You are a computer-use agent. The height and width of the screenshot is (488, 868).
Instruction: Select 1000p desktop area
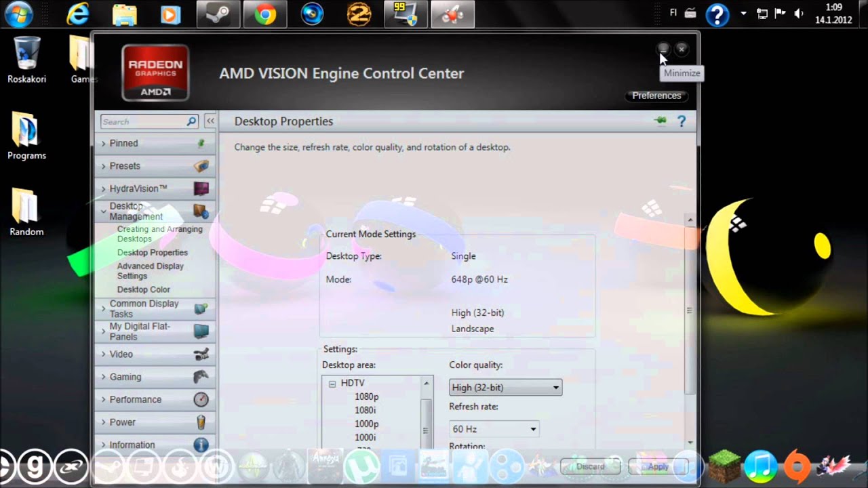[367, 424]
